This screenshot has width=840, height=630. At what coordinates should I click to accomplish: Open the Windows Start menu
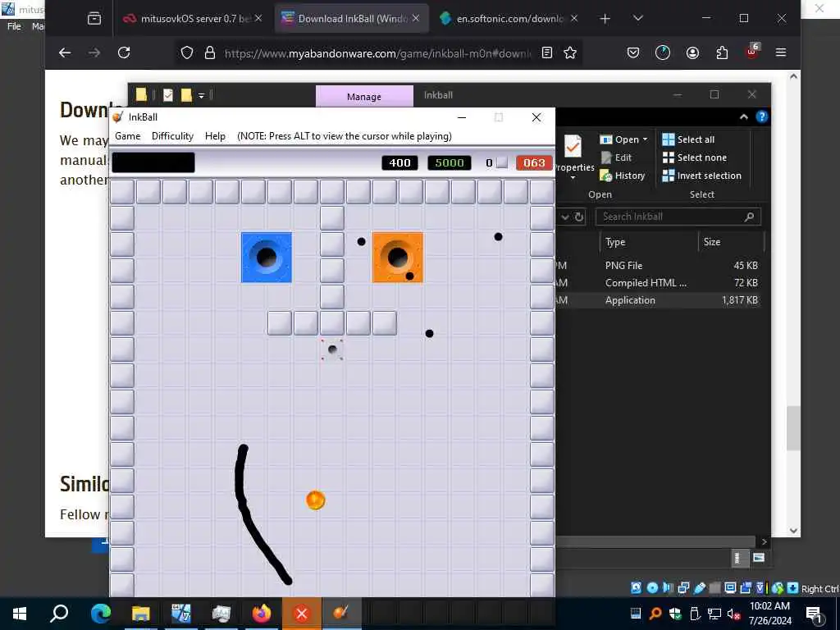click(20, 614)
